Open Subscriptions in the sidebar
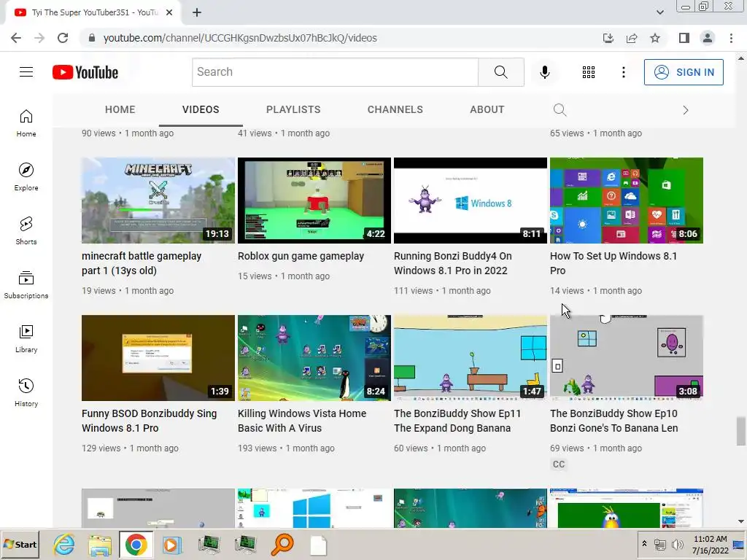This screenshot has width=747, height=560. pos(26,284)
